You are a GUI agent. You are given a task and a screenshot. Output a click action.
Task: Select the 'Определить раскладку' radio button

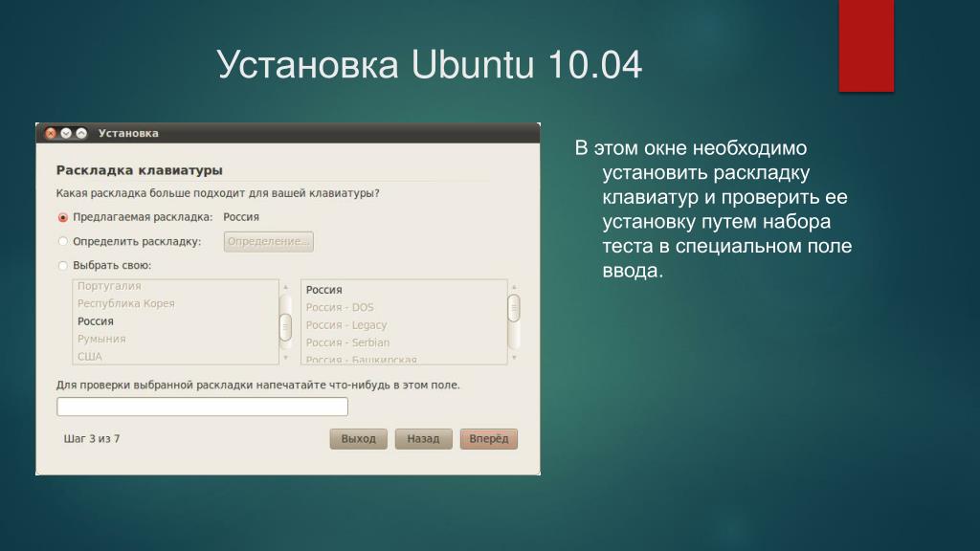point(62,241)
